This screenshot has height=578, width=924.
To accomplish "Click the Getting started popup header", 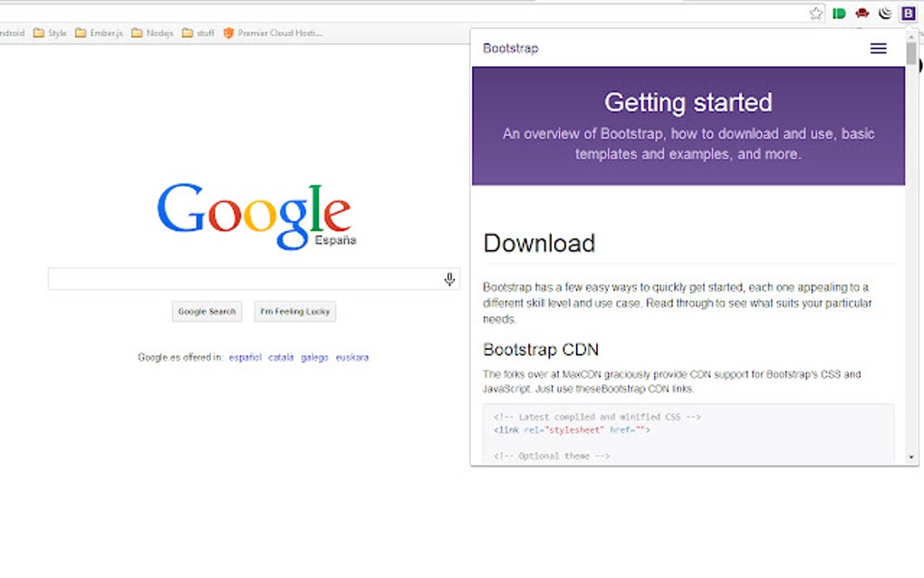I will [688, 102].
